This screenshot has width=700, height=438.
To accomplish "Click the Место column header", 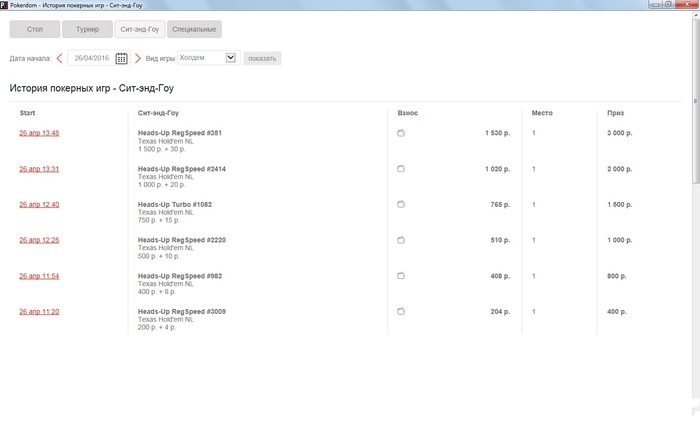I will 542,113.
